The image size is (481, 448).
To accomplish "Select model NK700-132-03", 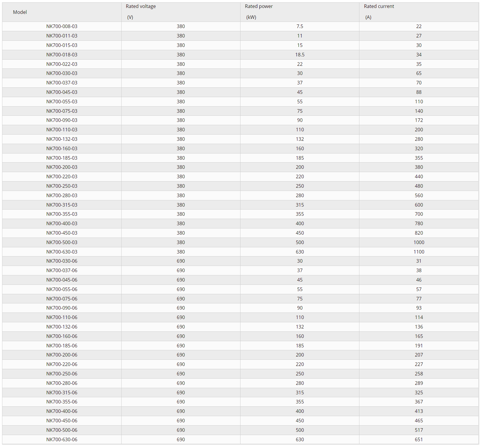I will coord(62,139).
